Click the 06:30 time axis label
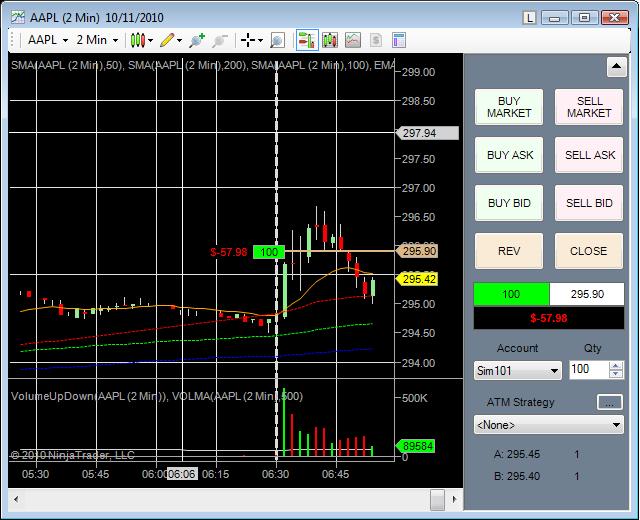Image resolution: width=640 pixels, height=520 pixels. pyautogui.click(x=276, y=474)
